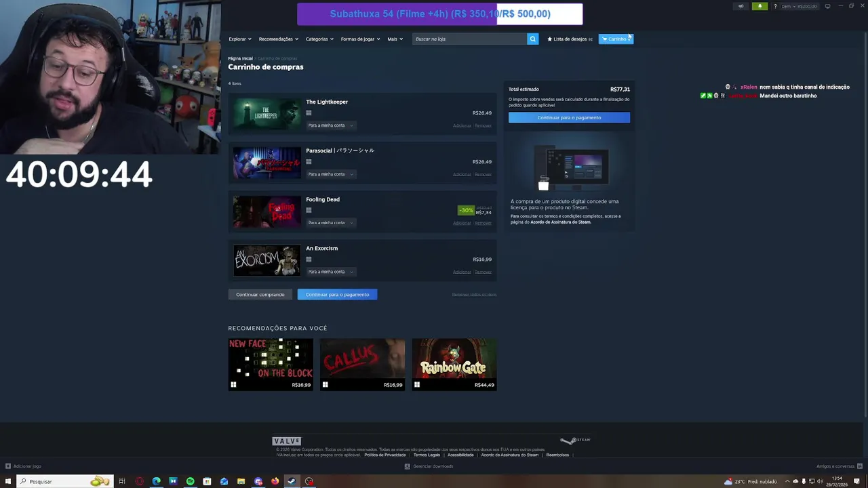This screenshot has width=868, height=488.
Task: Open Reembolsos footer link
Action: click(557, 455)
